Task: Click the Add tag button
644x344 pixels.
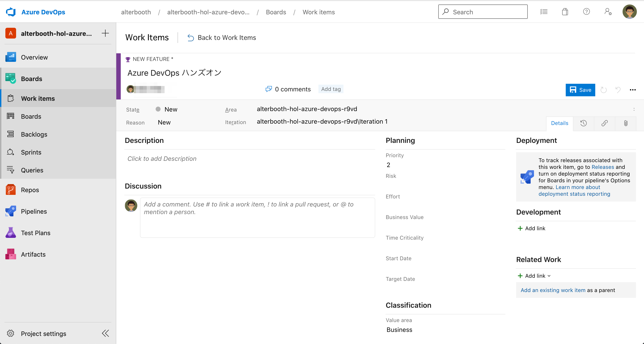Action: tap(331, 89)
